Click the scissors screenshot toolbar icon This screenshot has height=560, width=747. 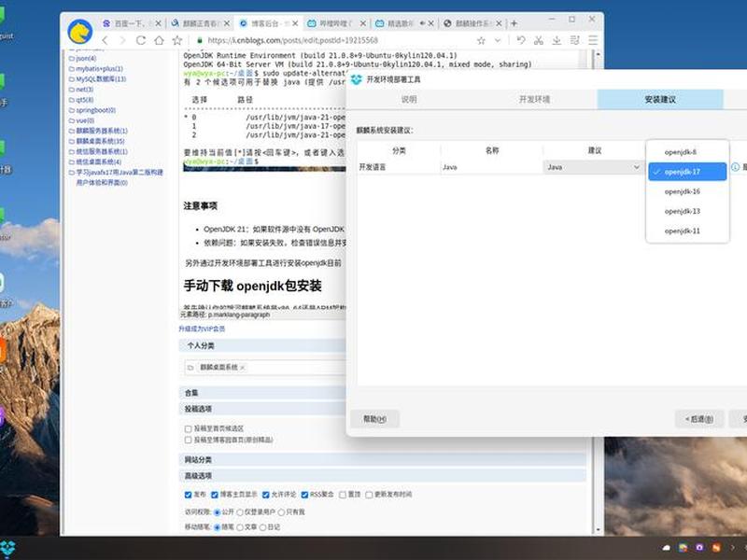539,40
